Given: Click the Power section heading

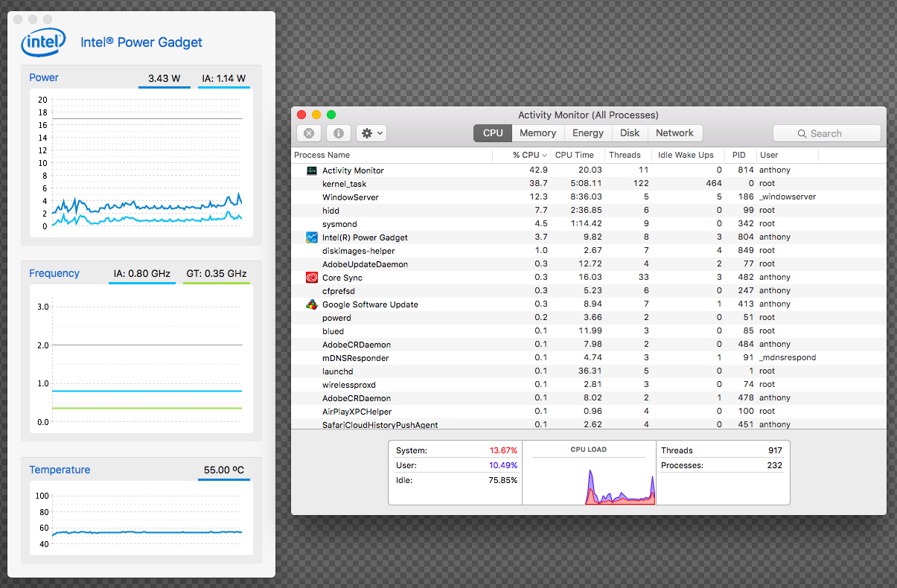Looking at the screenshot, I should 44,77.
